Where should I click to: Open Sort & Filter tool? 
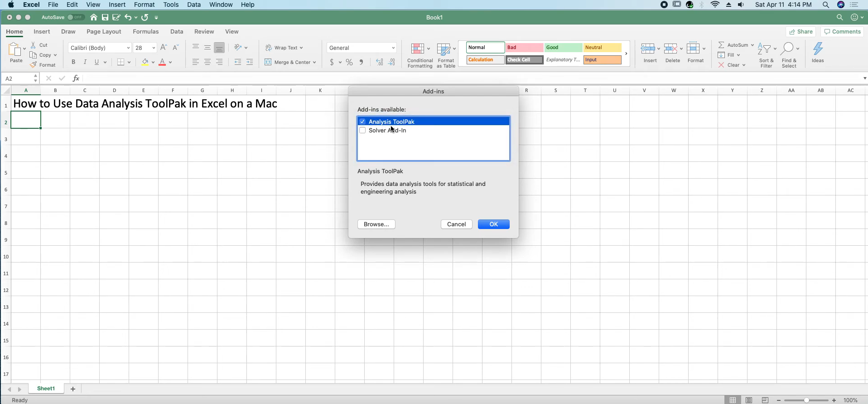(x=766, y=55)
